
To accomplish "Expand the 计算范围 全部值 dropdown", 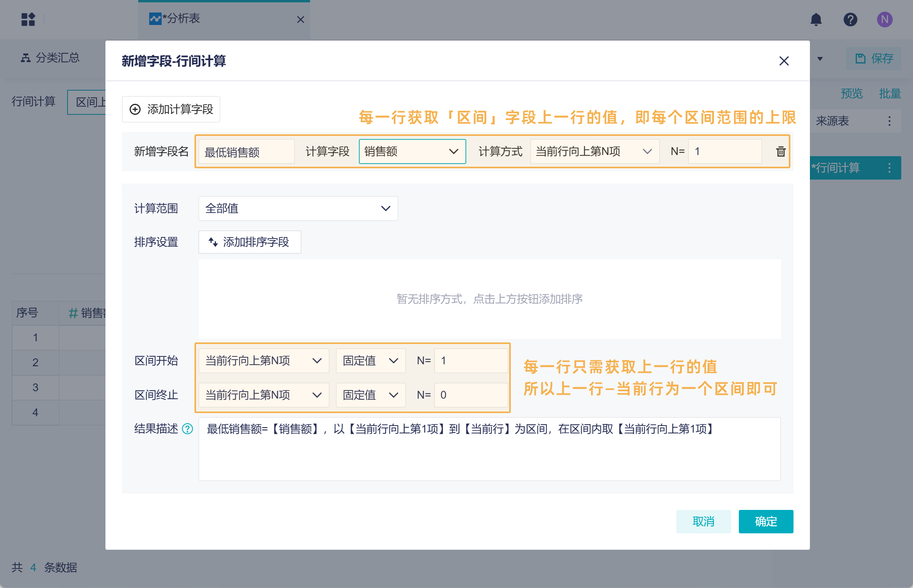I will coord(298,208).
